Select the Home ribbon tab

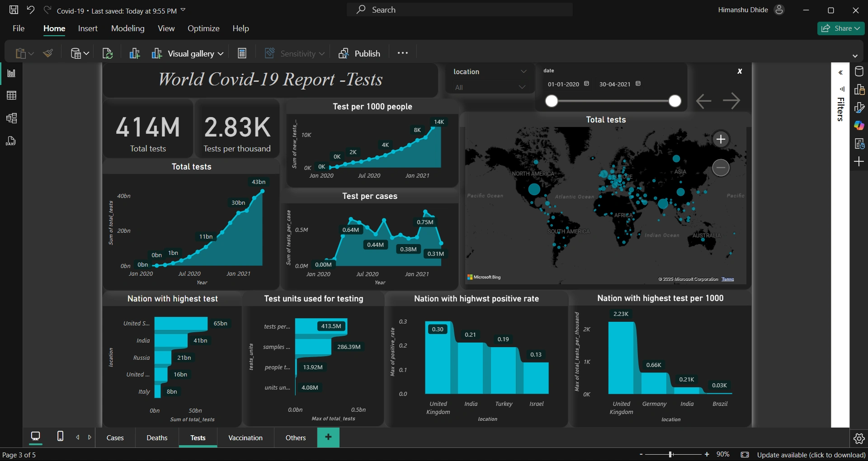click(54, 28)
